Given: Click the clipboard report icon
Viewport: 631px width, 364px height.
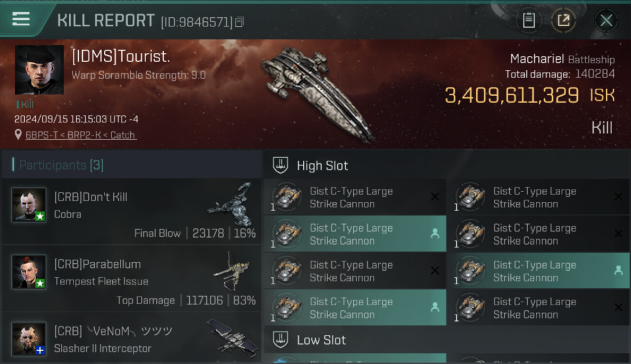Looking at the screenshot, I should click(x=529, y=20).
